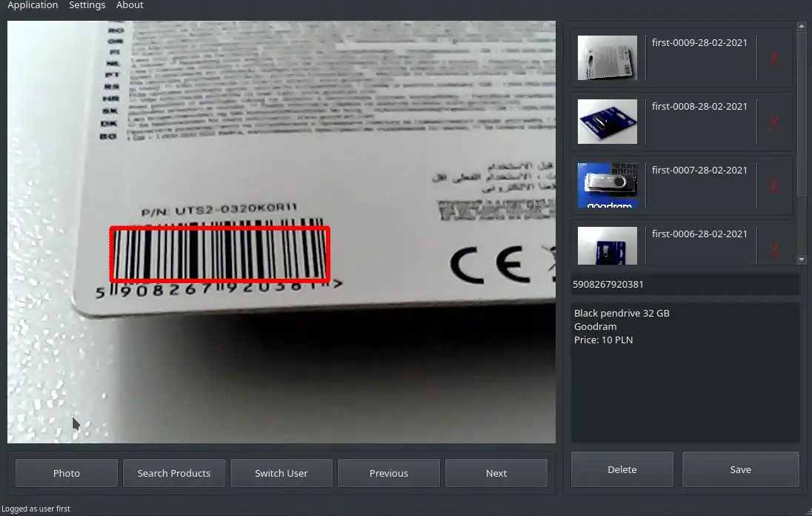Open the Application menu
This screenshot has width=812, height=516.
33,5
